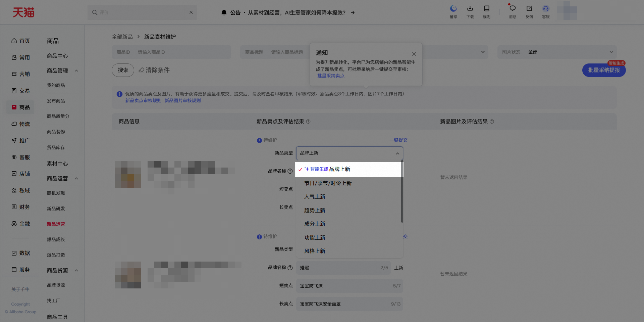Click the help icon beside 新品卖点及评估结果
The height and width of the screenshot is (322, 644).
[308, 122]
